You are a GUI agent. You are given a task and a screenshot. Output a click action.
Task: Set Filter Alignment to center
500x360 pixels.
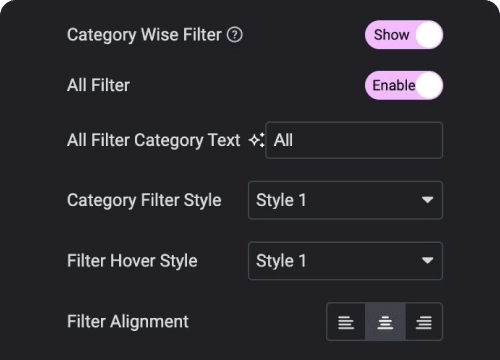[385, 322]
